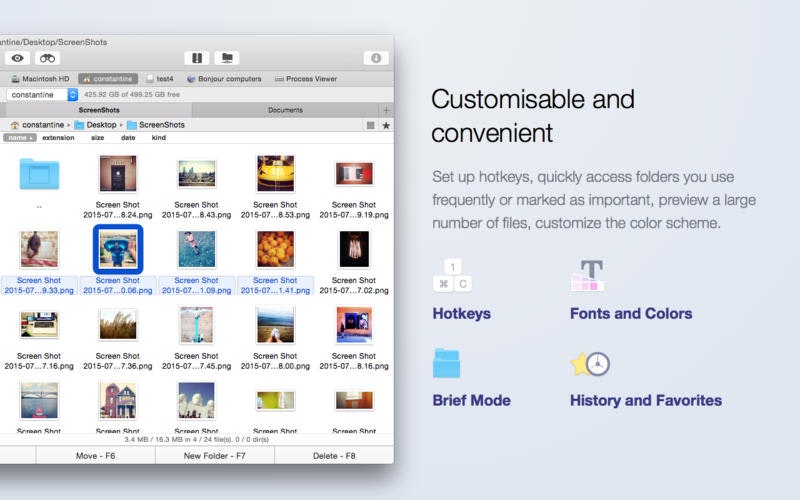Screen dimensions: 800x500
Task: Select thumbnail Screen Shot 2015-07...7.02.png
Action: [x=354, y=249]
